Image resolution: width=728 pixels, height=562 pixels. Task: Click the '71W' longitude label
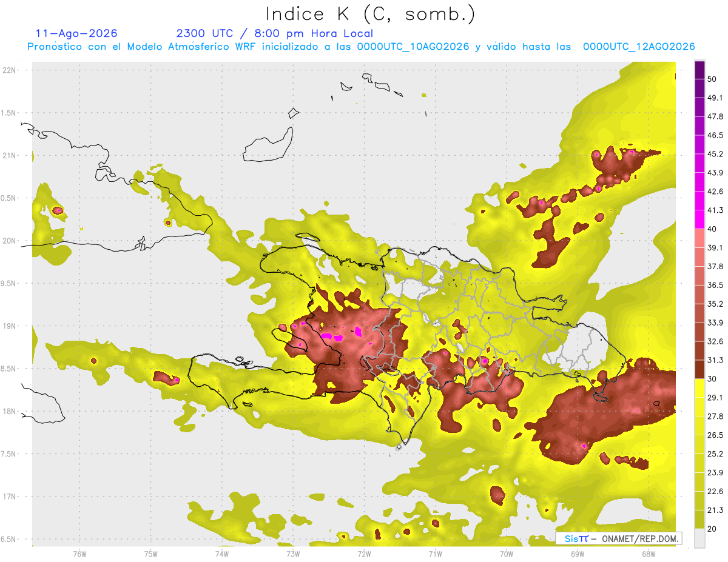[435, 554]
